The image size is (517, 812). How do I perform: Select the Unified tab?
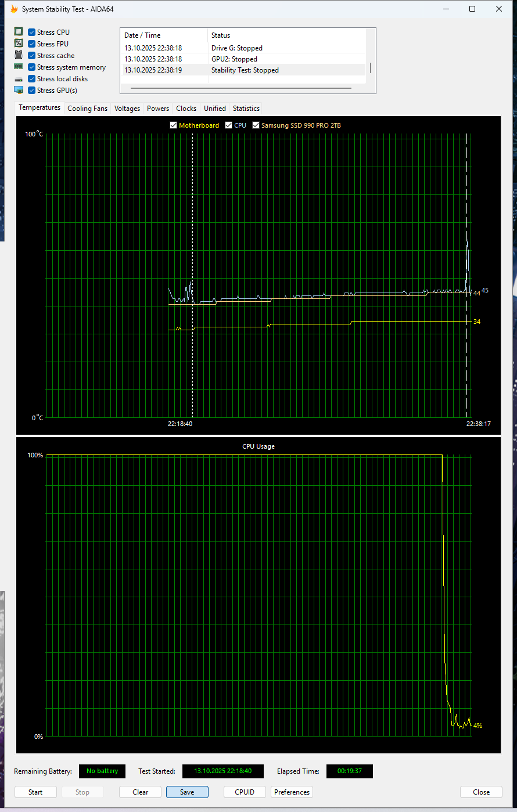(x=214, y=108)
